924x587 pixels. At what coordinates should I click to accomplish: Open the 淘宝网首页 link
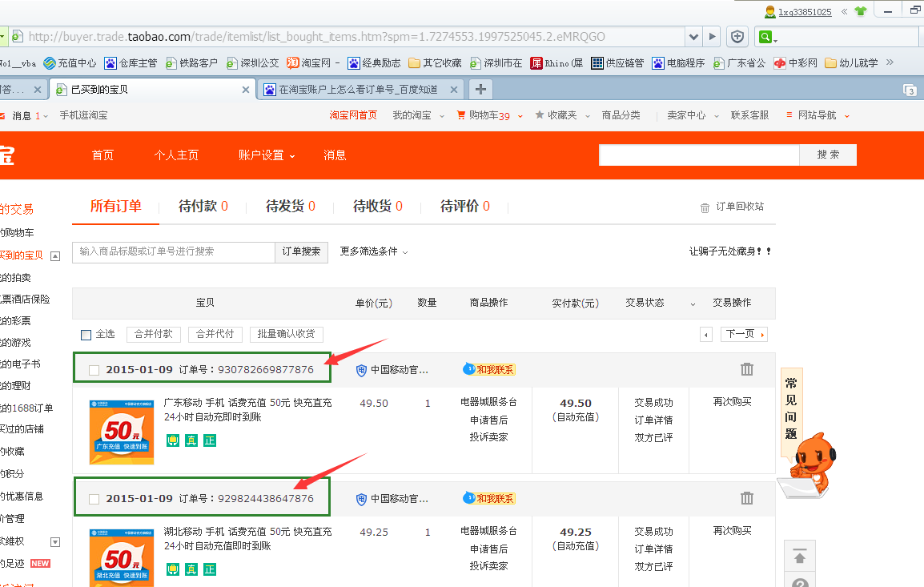353,115
